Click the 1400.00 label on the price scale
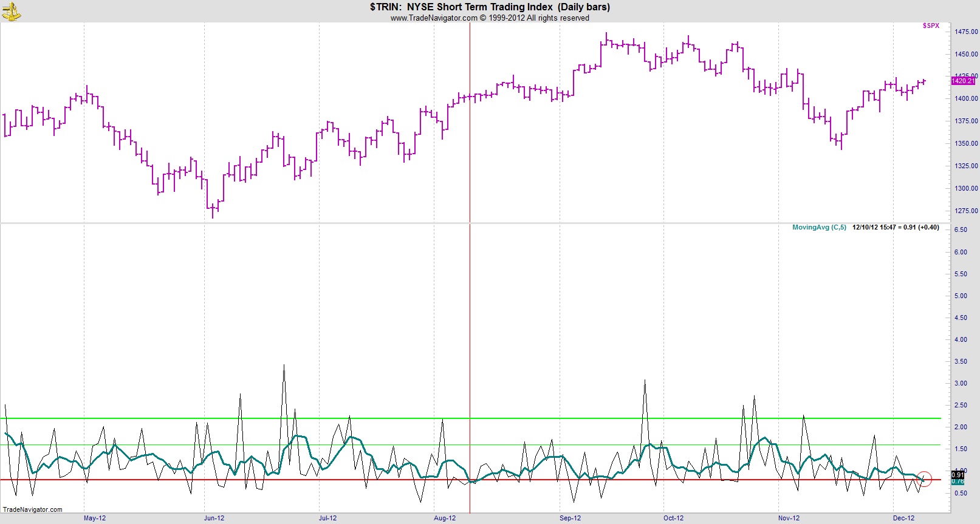 (x=966, y=98)
